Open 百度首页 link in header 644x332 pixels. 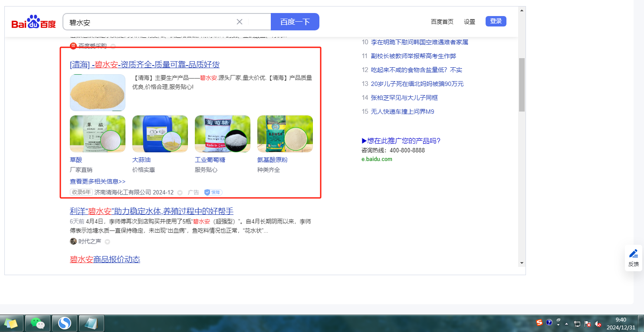coord(442,22)
